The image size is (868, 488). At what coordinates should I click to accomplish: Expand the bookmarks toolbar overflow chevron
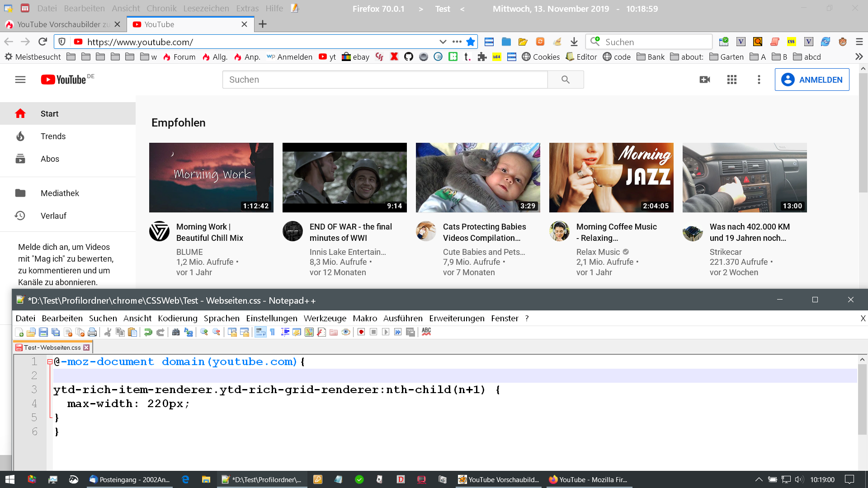click(x=859, y=57)
